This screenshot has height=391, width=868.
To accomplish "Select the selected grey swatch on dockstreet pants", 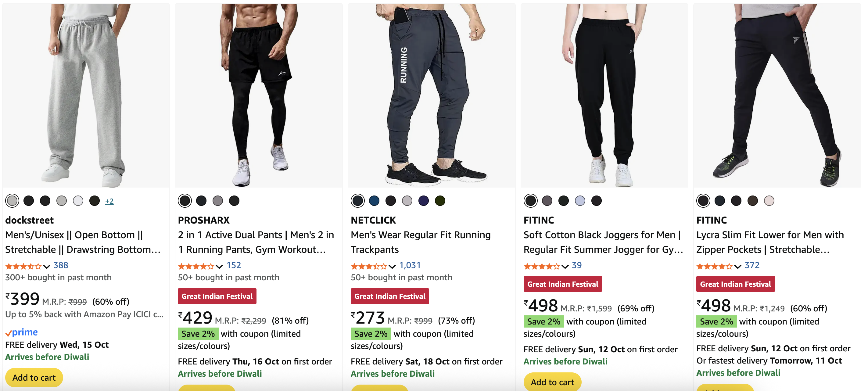I will [x=12, y=201].
